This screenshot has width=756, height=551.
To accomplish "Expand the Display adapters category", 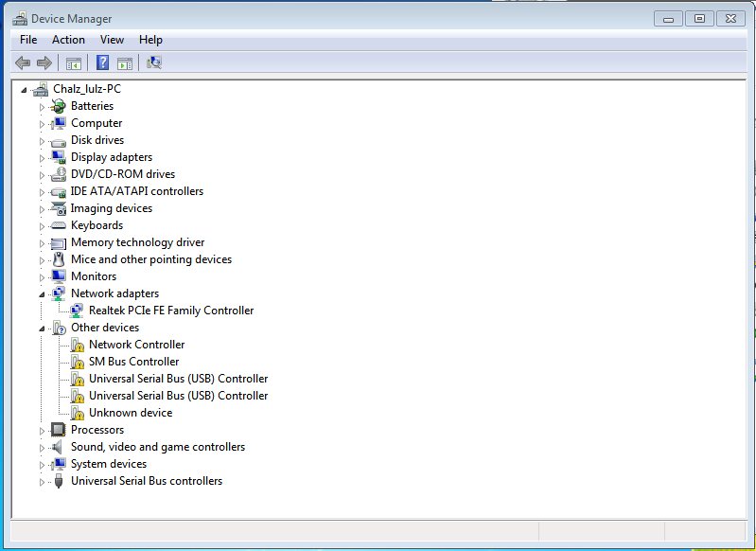I will [42, 158].
